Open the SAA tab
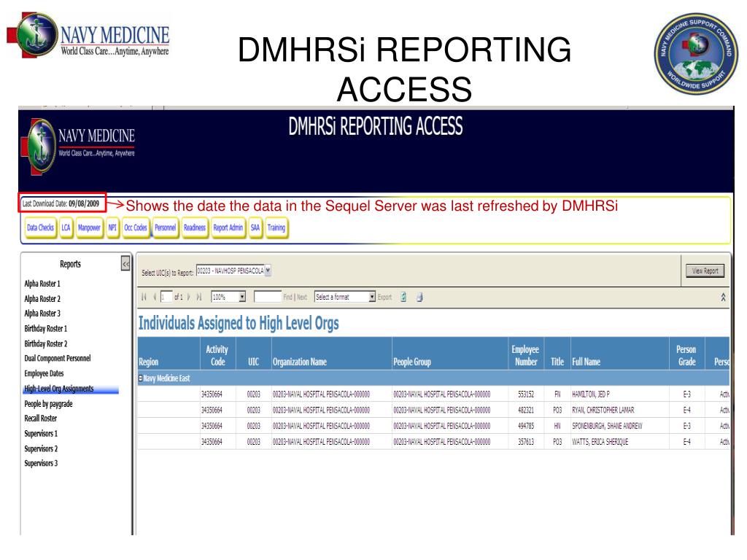 (255, 227)
